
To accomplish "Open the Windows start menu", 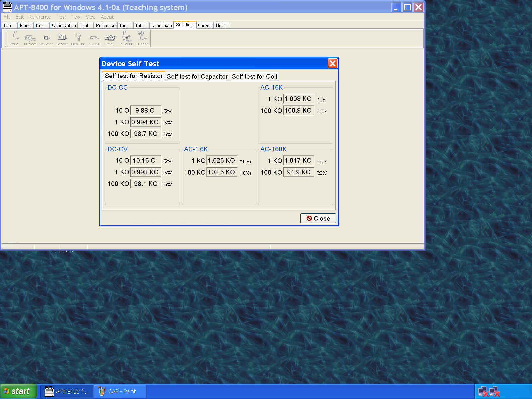I will tap(18, 391).
